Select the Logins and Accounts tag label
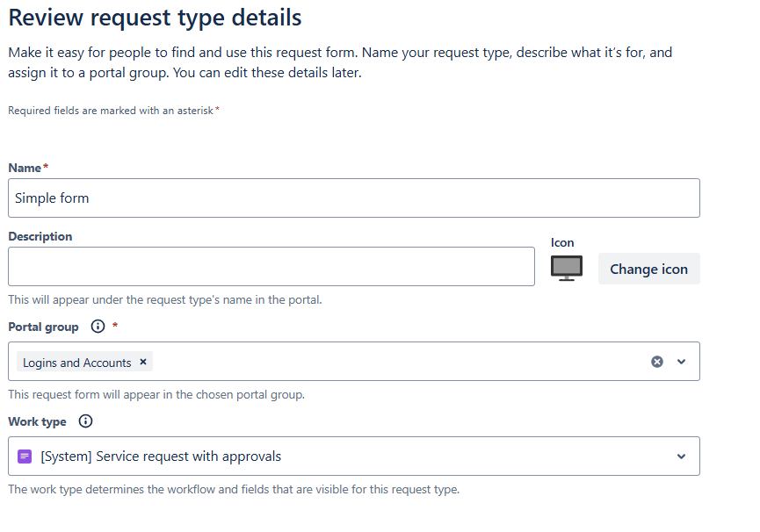The image size is (760, 532). coord(77,363)
